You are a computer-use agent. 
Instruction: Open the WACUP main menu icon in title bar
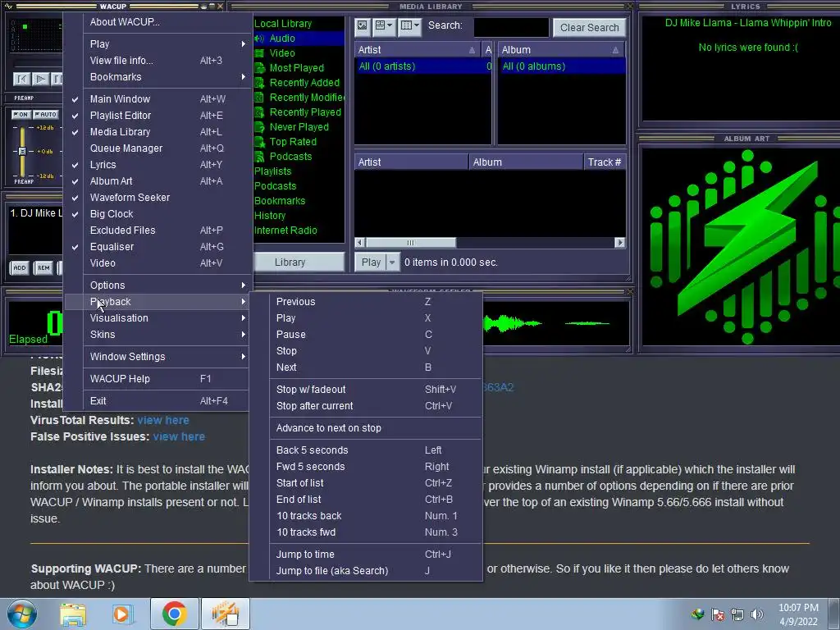[8, 6]
